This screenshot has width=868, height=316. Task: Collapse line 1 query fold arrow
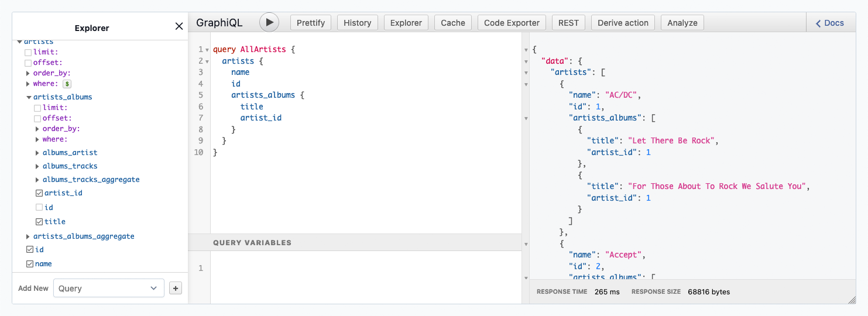tap(207, 50)
